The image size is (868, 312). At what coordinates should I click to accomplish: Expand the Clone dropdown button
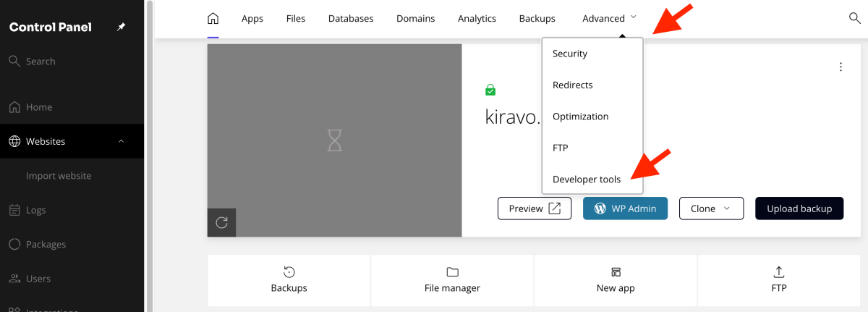tap(712, 208)
